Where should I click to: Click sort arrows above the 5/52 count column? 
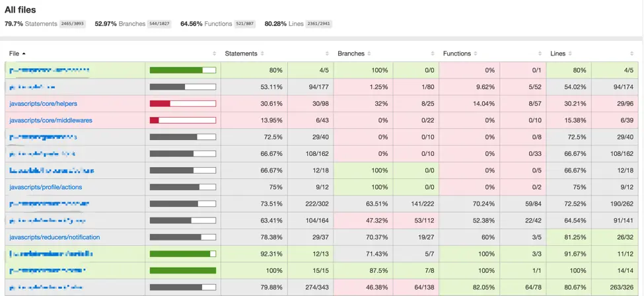coord(539,54)
